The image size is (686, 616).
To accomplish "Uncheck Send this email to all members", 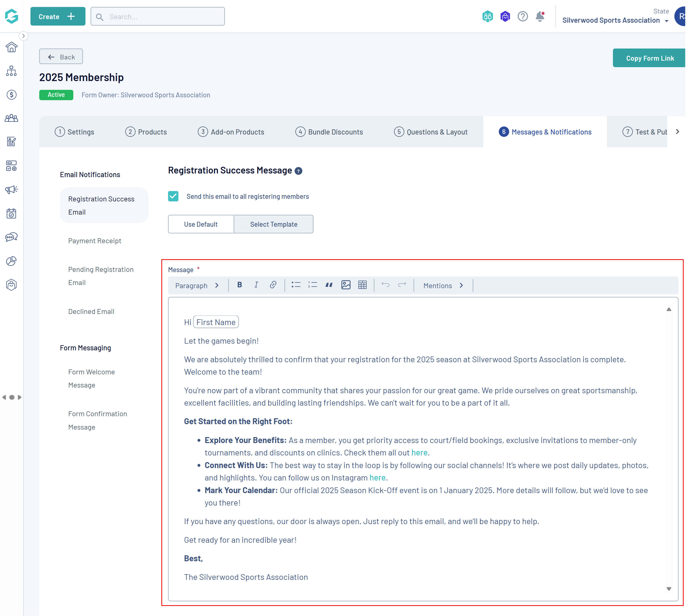I will pos(173,196).
